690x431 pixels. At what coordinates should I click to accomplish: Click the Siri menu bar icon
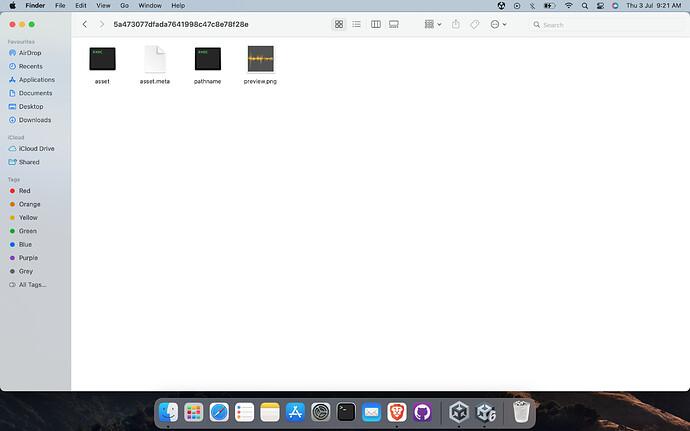click(x=615, y=6)
